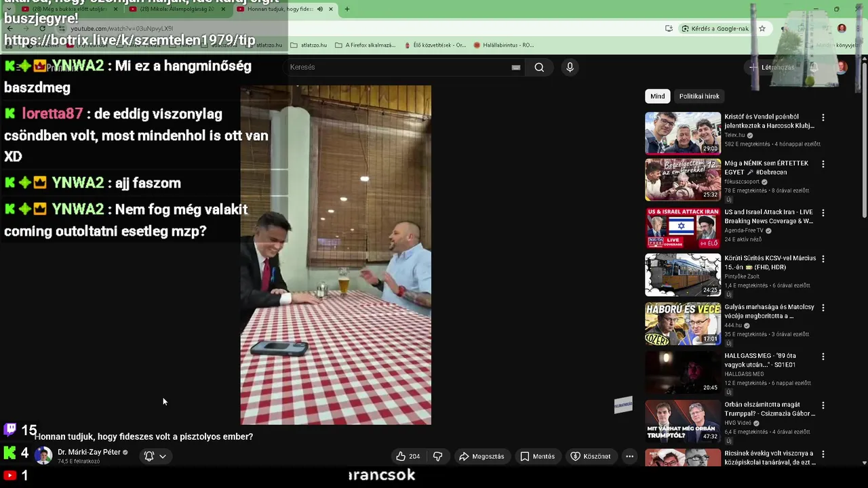Click 'Kérdés a Google-nak' in the address bar
The height and width of the screenshot is (488, 868).
coord(715,28)
